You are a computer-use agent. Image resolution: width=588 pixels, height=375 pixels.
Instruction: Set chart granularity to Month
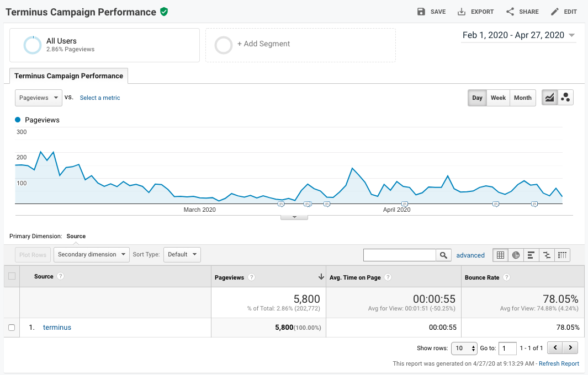click(523, 98)
